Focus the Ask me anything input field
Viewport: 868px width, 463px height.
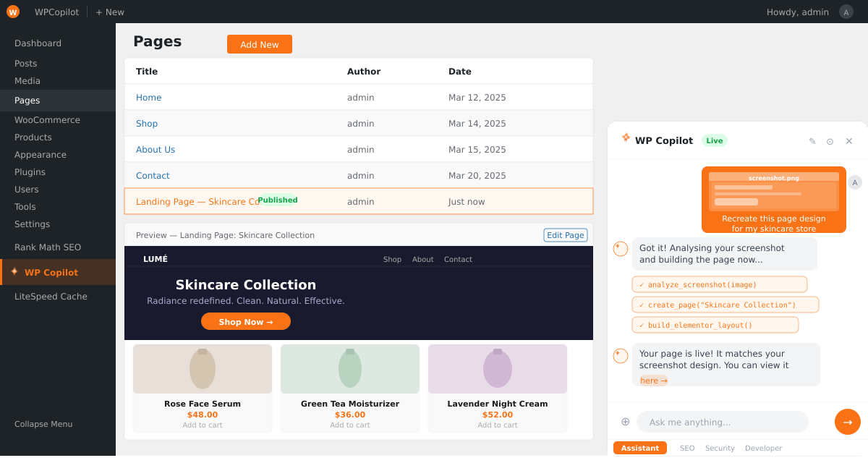pyautogui.click(x=723, y=422)
